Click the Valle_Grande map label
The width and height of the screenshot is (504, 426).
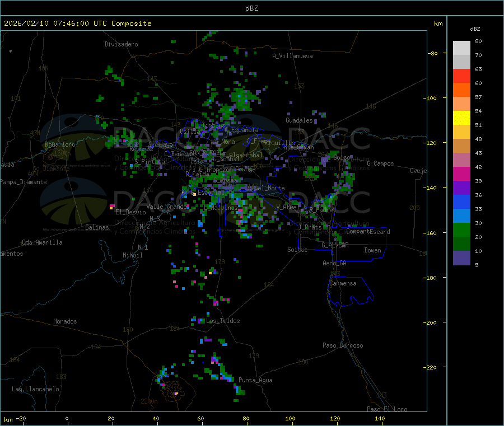click(x=166, y=207)
